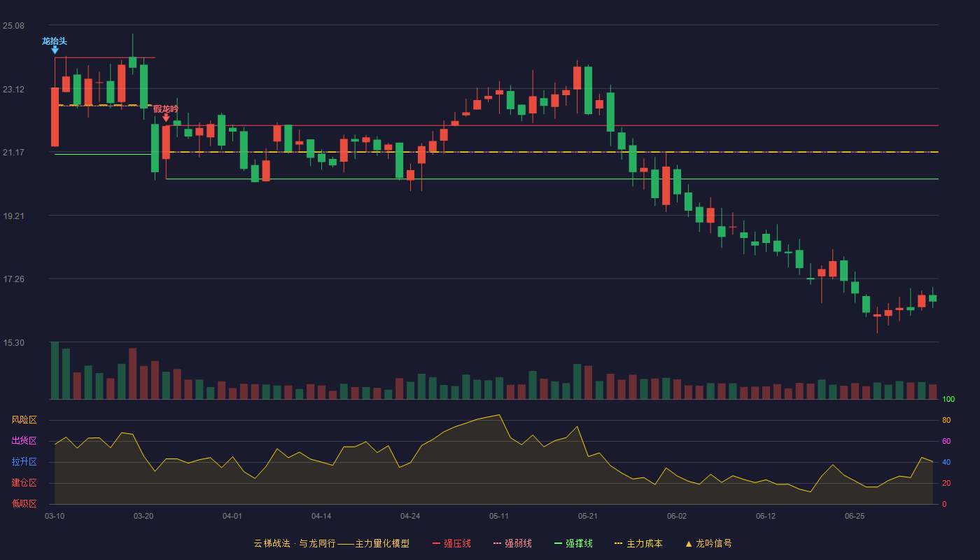Click the 80 indicator scale value
Screen dimensions: 980x560
point(946,420)
